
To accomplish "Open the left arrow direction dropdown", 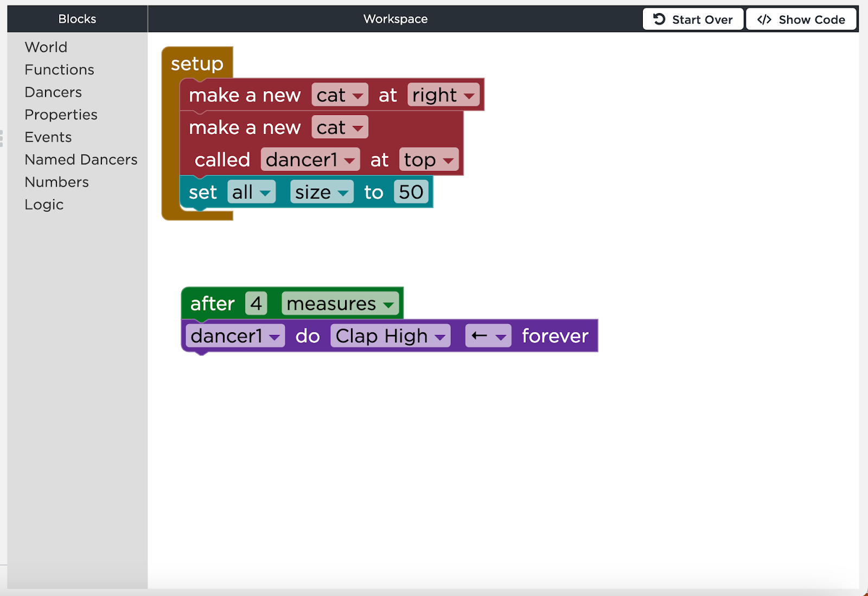I will click(488, 336).
